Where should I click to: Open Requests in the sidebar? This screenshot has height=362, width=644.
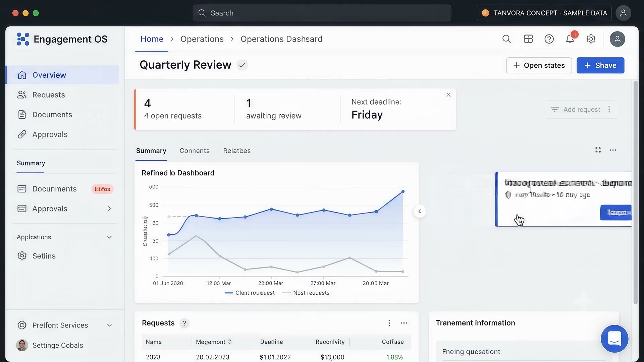63,95
